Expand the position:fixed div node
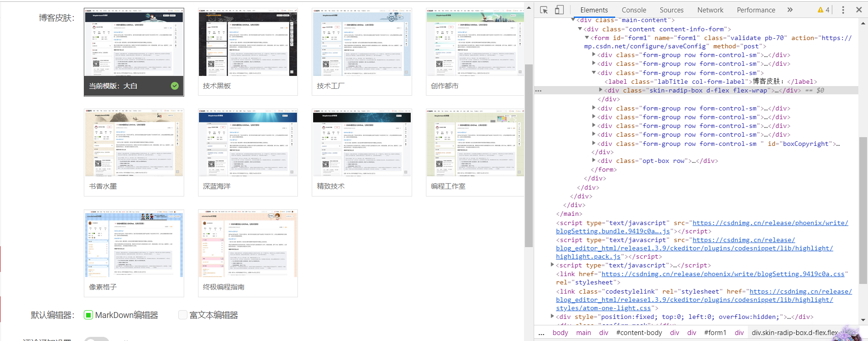 (x=553, y=317)
